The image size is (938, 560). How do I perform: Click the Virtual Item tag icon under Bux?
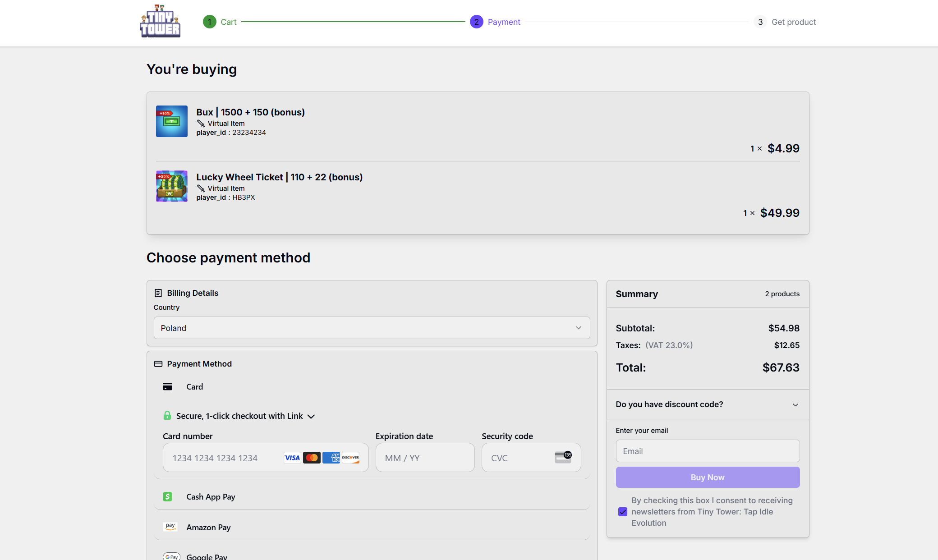point(201,124)
